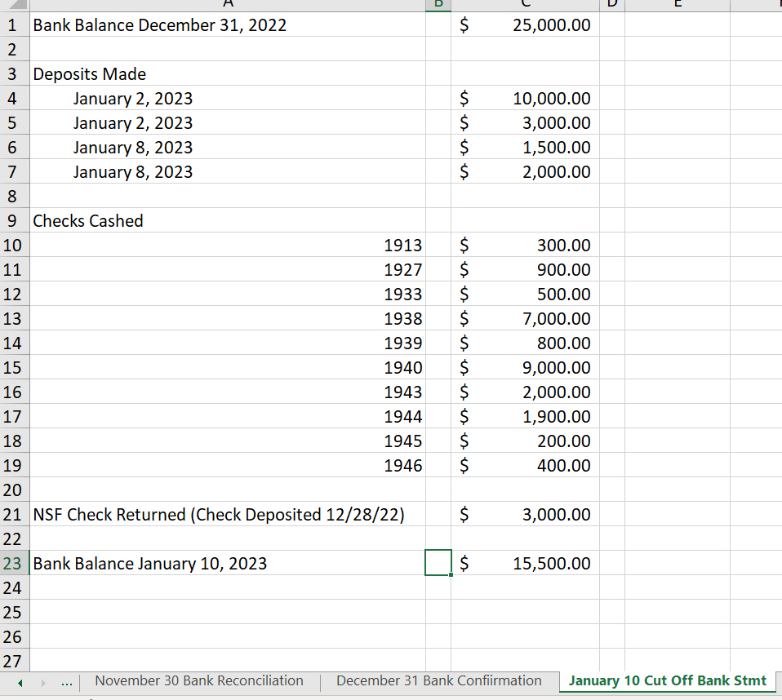Select the 1,500.00 deposit amount

click(525, 147)
